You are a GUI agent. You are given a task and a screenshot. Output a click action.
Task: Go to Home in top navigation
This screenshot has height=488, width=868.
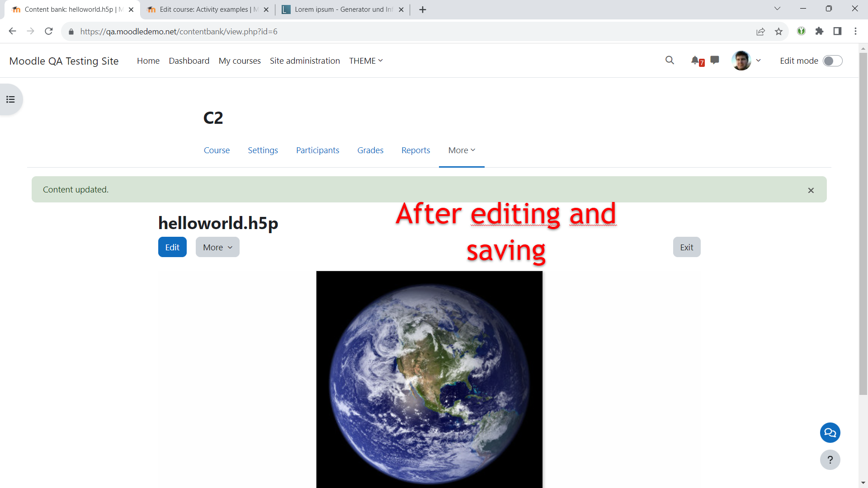148,61
